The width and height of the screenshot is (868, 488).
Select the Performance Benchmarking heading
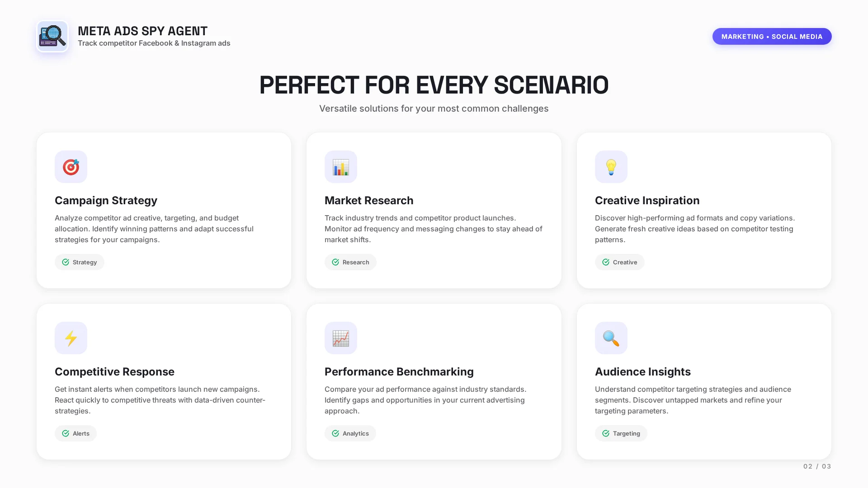coord(399,371)
